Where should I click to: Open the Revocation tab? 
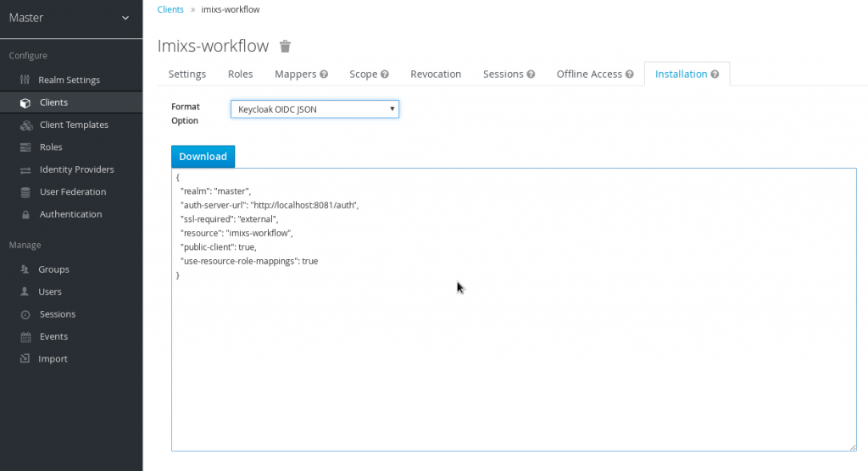436,75
